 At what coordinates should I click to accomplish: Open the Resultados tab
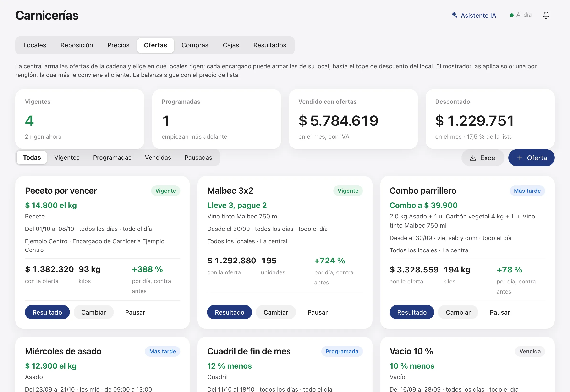pyautogui.click(x=269, y=45)
